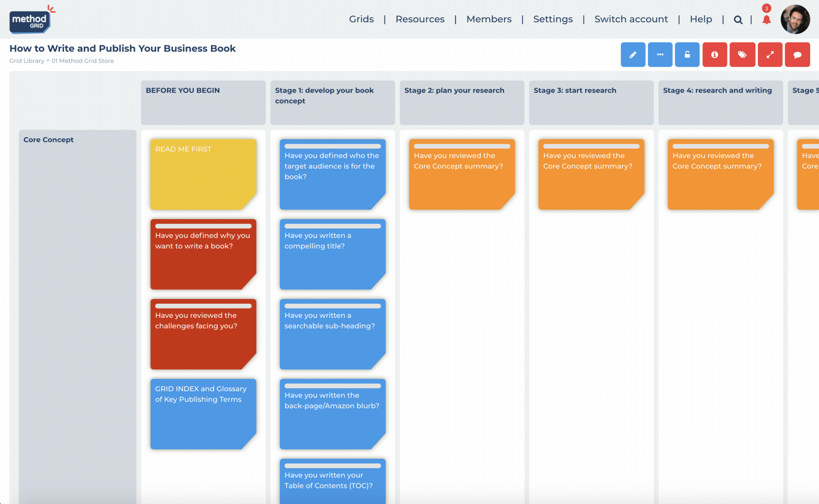The width and height of the screenshot is (819, 504).
Task: Open the Stage 2 Core Concept summary card
Action: 462,174
